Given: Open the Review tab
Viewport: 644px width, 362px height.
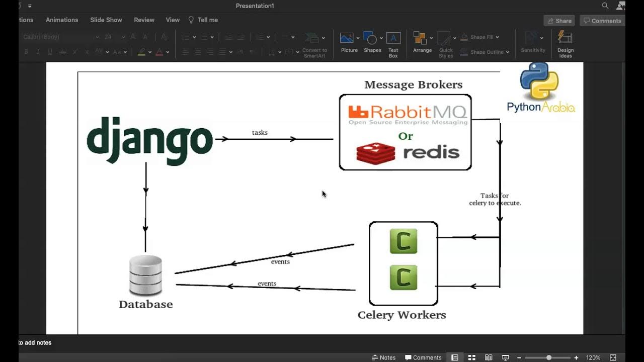Looking at the screenshot, I should (x=144, y=20).
